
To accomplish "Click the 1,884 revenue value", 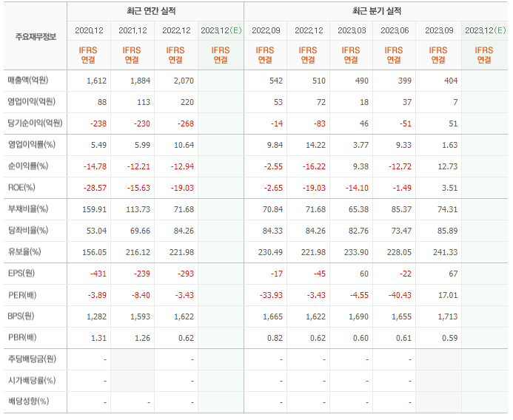I will pos(140,81).
